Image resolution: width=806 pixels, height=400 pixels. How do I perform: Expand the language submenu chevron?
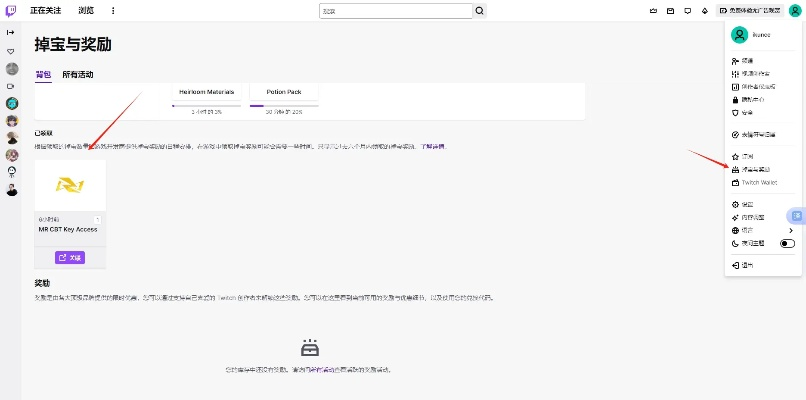click(790, 230)
